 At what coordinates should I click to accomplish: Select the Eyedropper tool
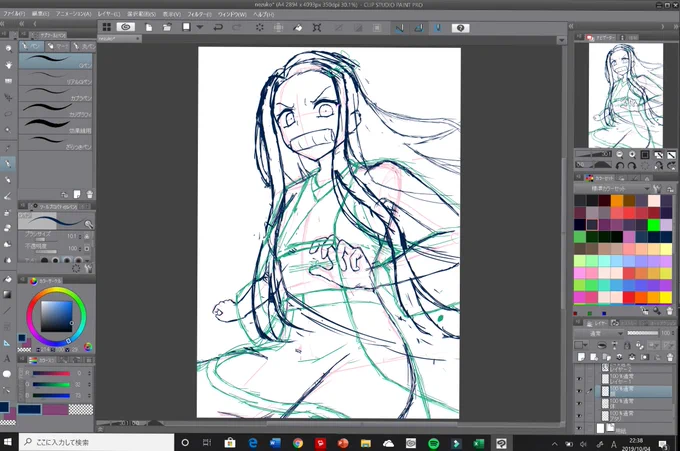[x=8, y=148]
